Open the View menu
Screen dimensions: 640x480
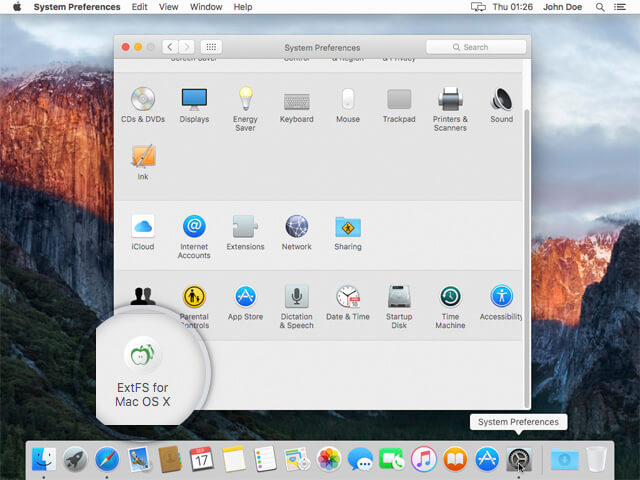169,7
